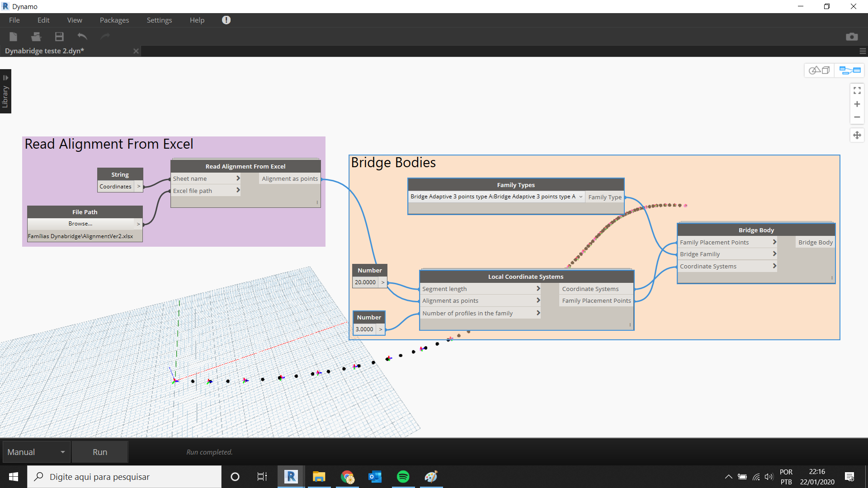868x488 pixels.
Task: Click the New file toolbar icon
Action: pyautogui.click(x=13, y=37)
